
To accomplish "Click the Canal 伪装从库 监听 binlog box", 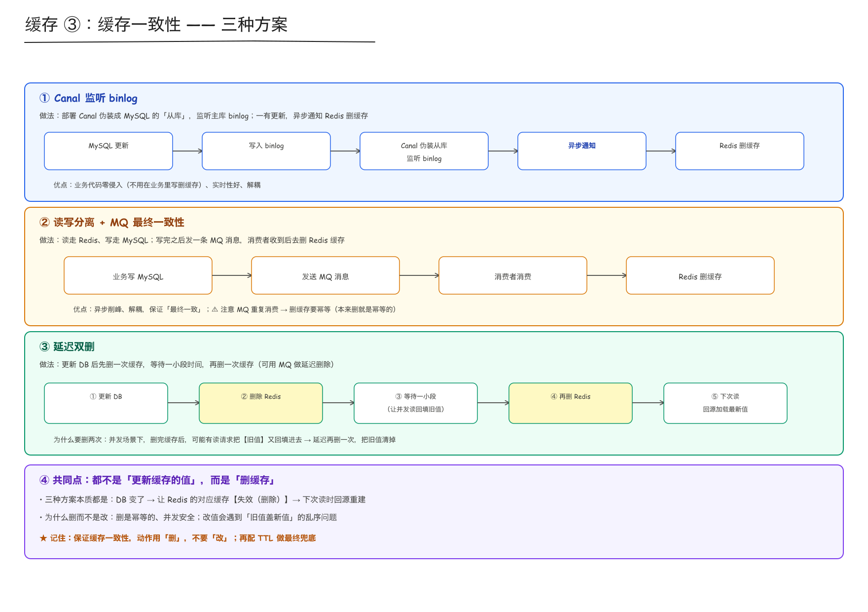I will [x=424, y=151].
